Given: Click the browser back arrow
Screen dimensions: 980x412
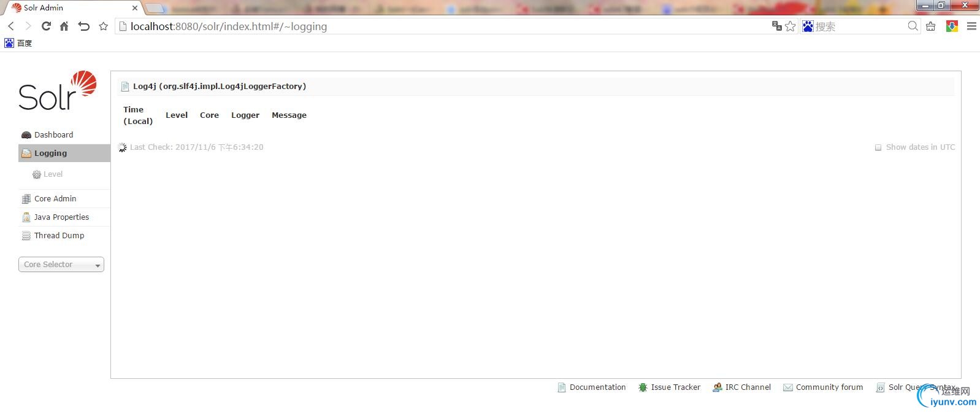Looking at the screenshot, I should [x=10, y=26].
